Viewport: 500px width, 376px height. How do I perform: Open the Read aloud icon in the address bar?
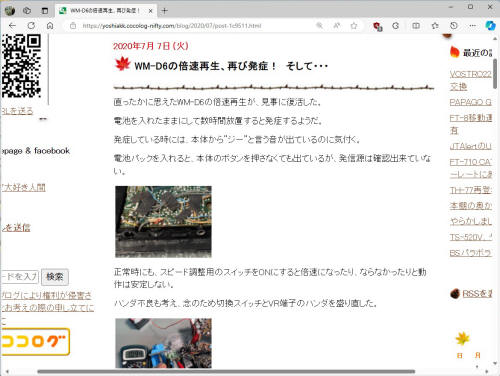337,26
